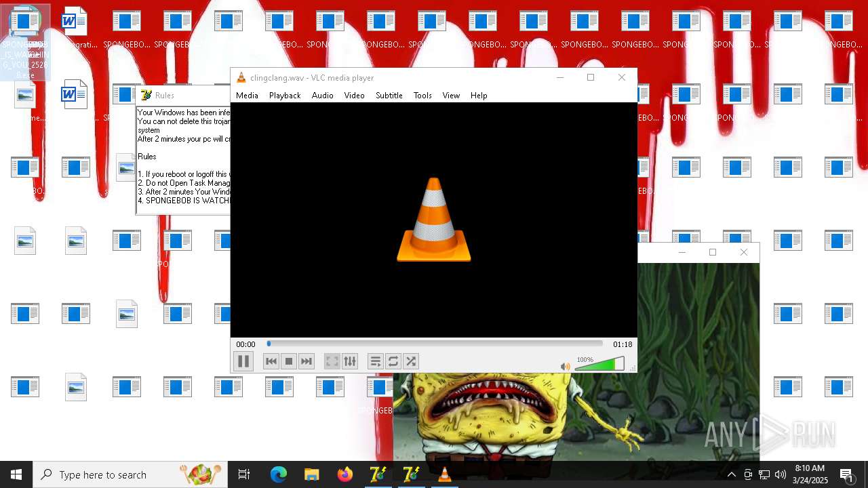This screenshot has height=488, width=868.
Task: Toggle shuffle playback in VLC
Action: tap(411, 361)
